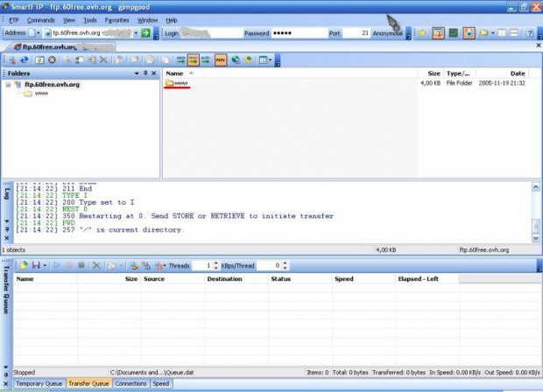Click the Reconnect icon in the browser toolbar
The height and width of the screenshot is (392, 543).
(25, 59)
